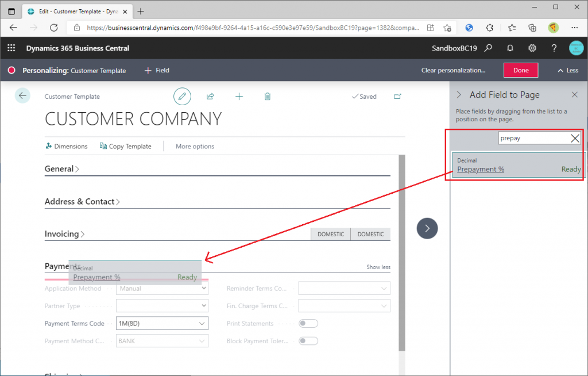The height and width of the screenshot is (376, 588).
Task: Click the search magnifier in Business Central header
Action: 488,48
